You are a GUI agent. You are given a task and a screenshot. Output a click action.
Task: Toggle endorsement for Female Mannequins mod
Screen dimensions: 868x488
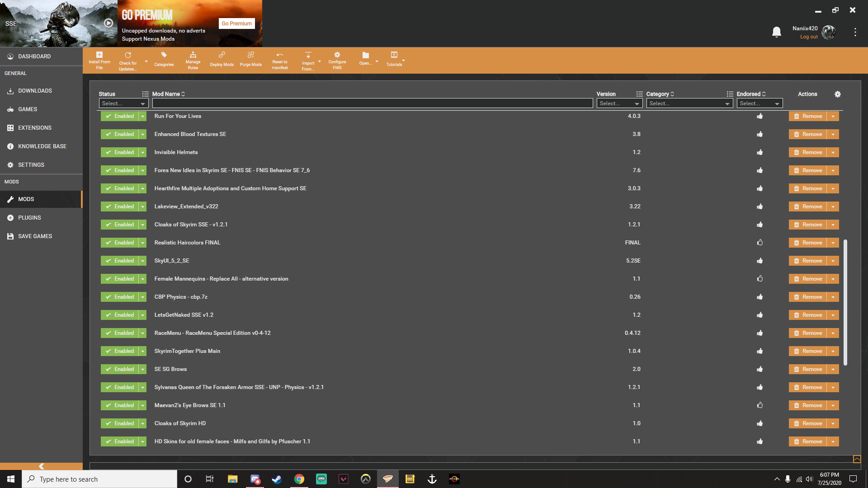point(760,279)
